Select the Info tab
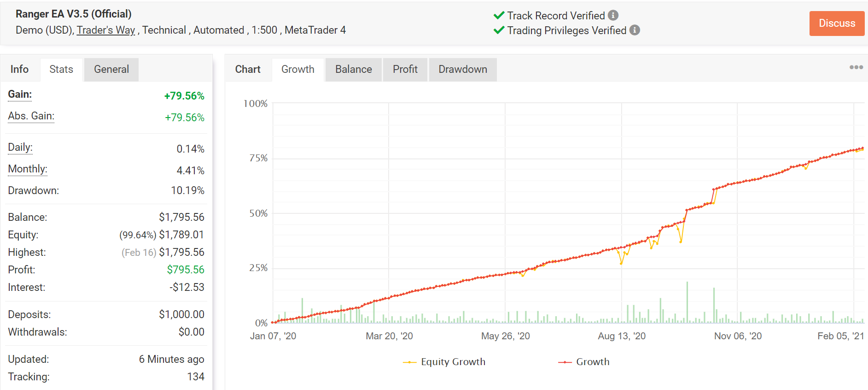868x390 pixels. coord(19,69)
